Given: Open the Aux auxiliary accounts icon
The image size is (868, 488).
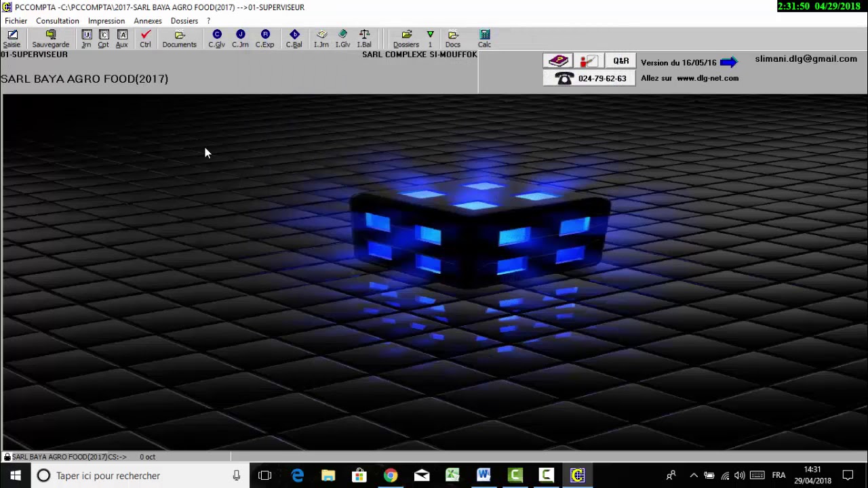Looking at the screenshot, I should (x=121, y=39).
